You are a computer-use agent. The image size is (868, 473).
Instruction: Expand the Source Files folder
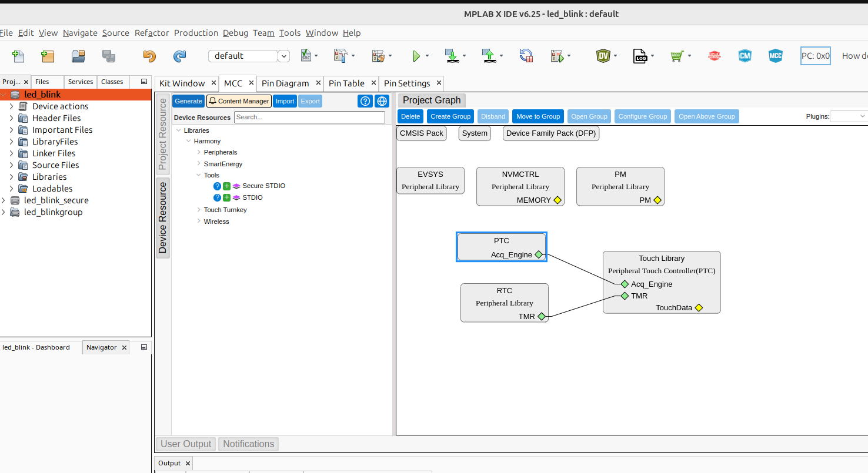coord(11,165)
